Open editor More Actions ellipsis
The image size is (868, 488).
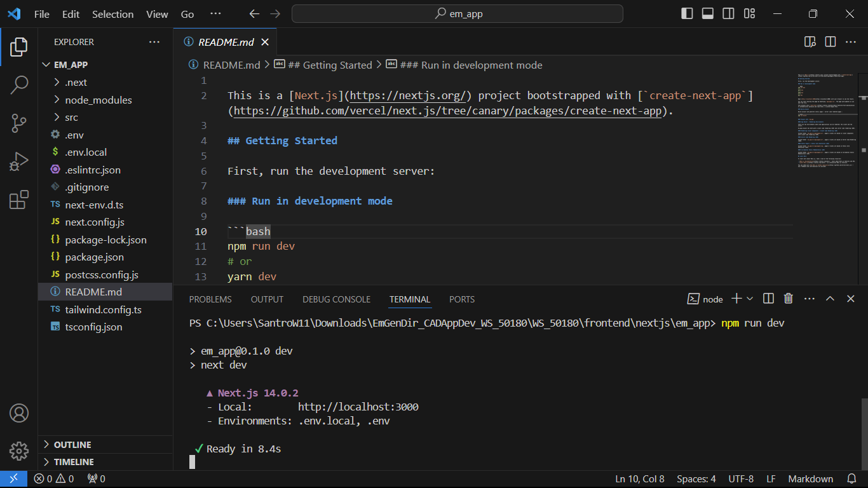click(850, 42)
